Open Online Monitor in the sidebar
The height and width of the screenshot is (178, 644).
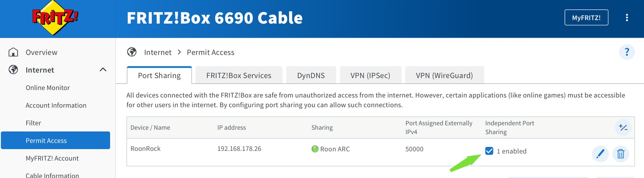coord(48,88)
